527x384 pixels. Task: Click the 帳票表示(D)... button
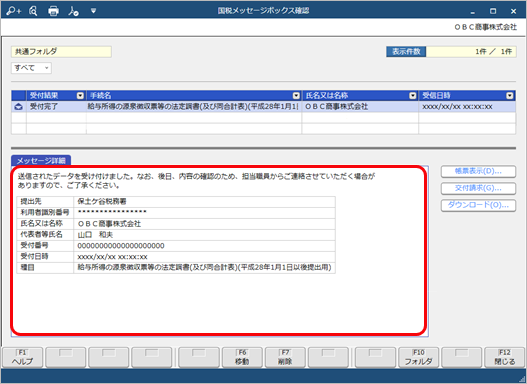478,171
